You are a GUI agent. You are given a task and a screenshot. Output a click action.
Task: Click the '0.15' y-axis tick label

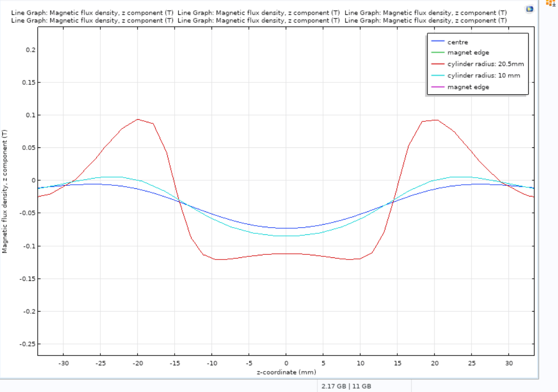pos(29,82)
